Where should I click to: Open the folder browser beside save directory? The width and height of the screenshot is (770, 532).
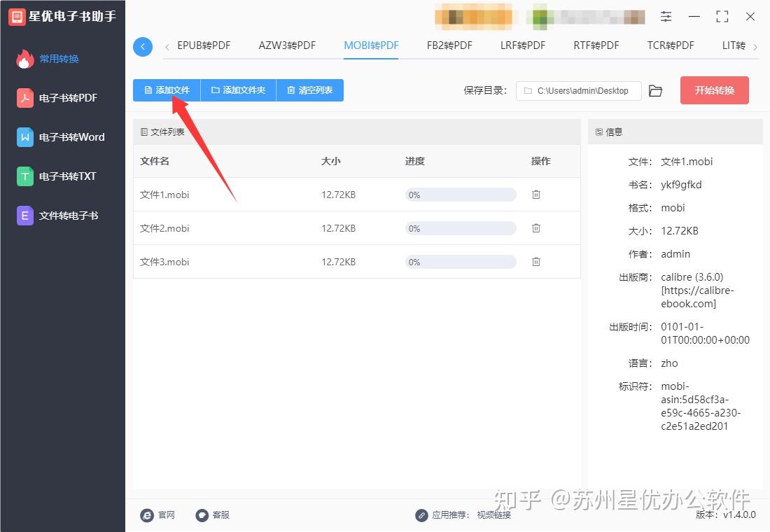[x=655, y=90]
